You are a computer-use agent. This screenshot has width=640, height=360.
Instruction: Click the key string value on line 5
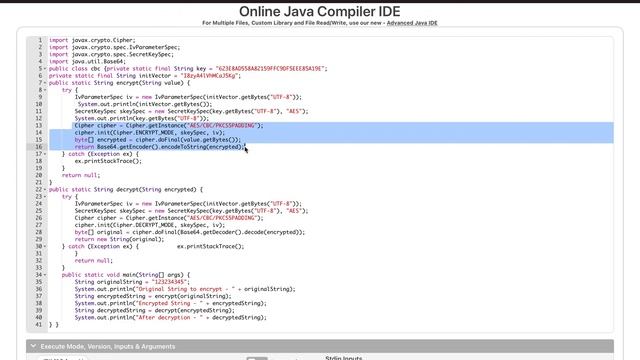[x=270, y=69]
